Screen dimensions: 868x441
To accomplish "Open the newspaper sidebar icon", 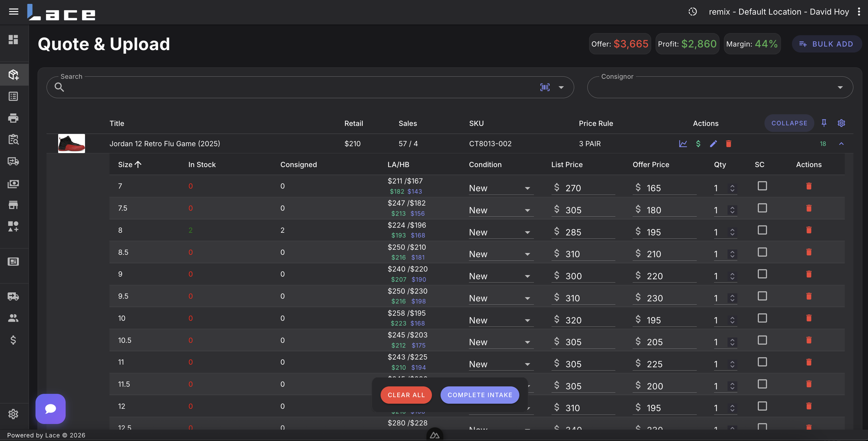I will point(13,262).
